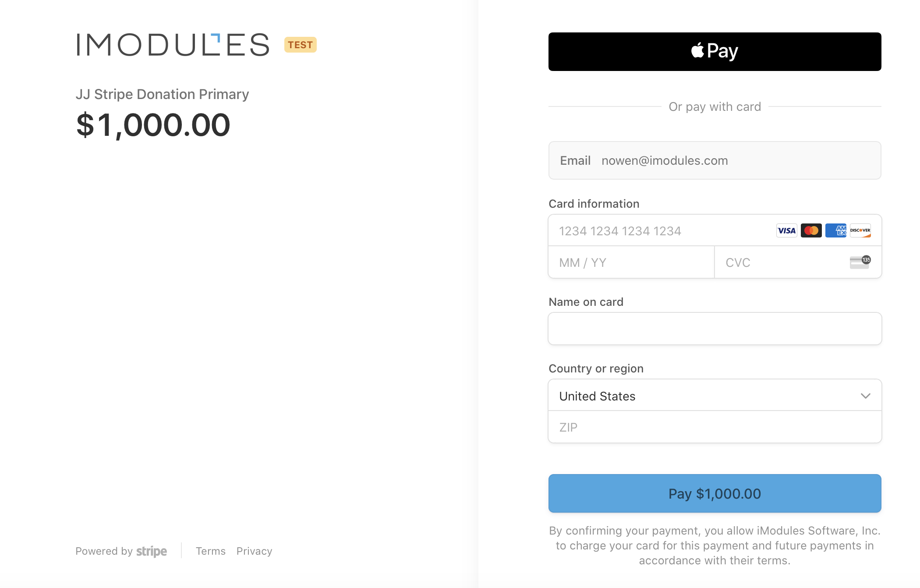This screenshot has width=920, height=588.
Task: Click the American Express brand icon
Action: point(836,230)
